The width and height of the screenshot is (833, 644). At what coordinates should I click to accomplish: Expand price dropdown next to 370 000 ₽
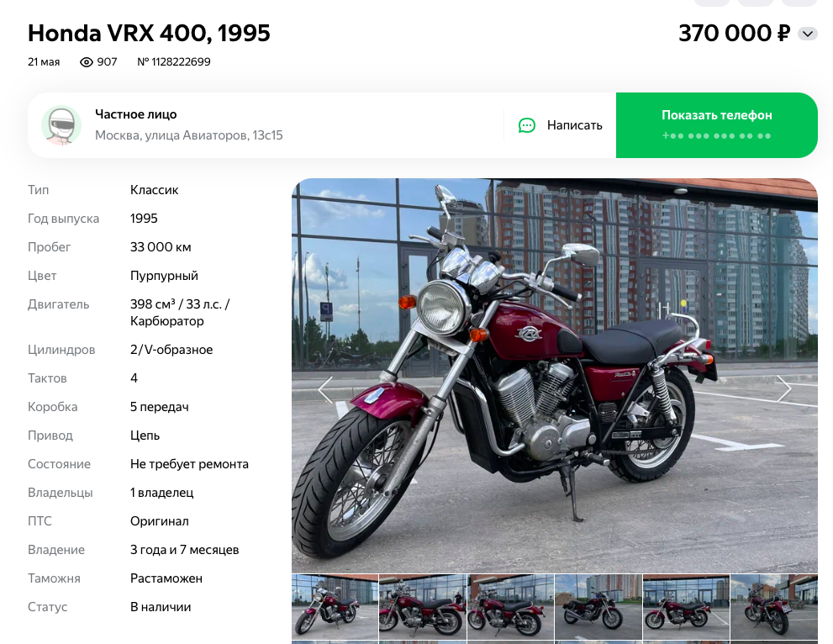coord(808,34)
